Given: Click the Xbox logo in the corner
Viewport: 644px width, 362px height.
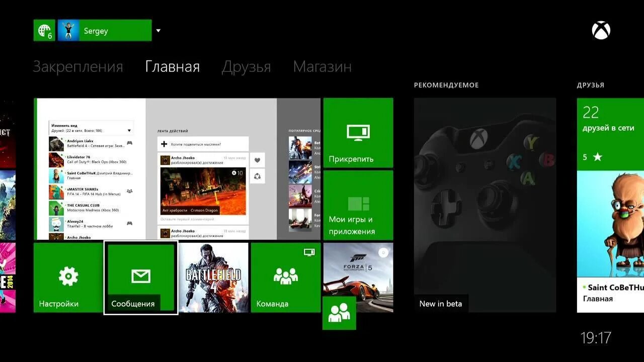Looking at the screenshot, I should [601, 31].
